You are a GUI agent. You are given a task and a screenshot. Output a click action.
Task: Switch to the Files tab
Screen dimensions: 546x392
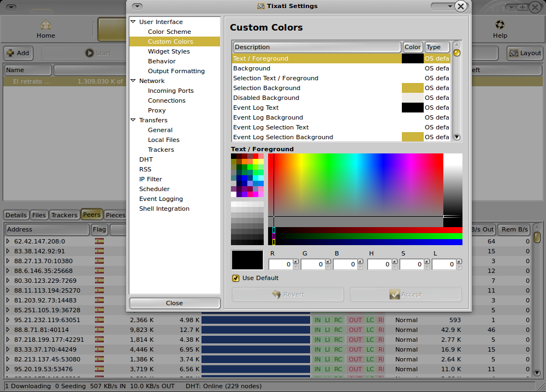click(x=39, y=215)
